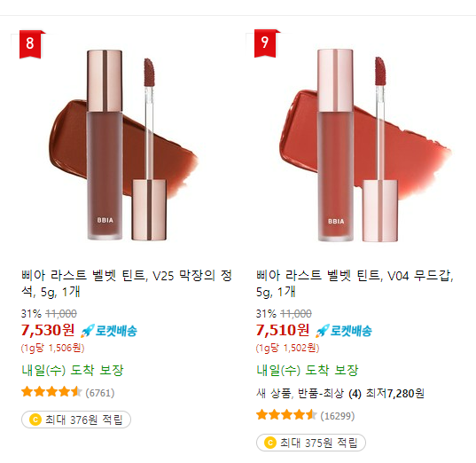476x463 pixels.
Task: Click the (6761) review count
Action: point(100,393)
